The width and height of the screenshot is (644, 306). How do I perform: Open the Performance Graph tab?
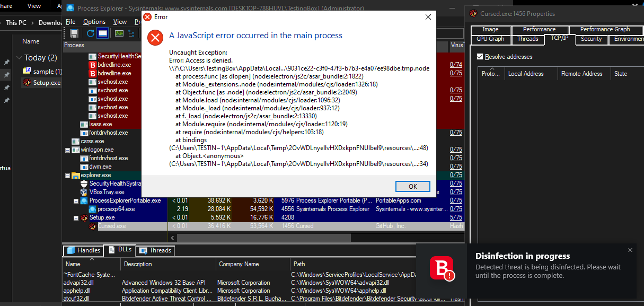tap(605, 30)
